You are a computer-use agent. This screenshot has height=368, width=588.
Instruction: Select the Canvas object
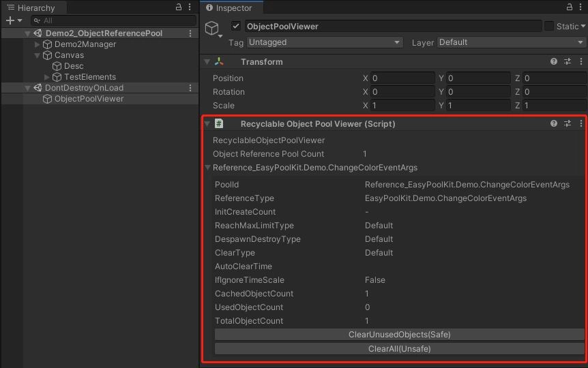(x=69, y=55)
